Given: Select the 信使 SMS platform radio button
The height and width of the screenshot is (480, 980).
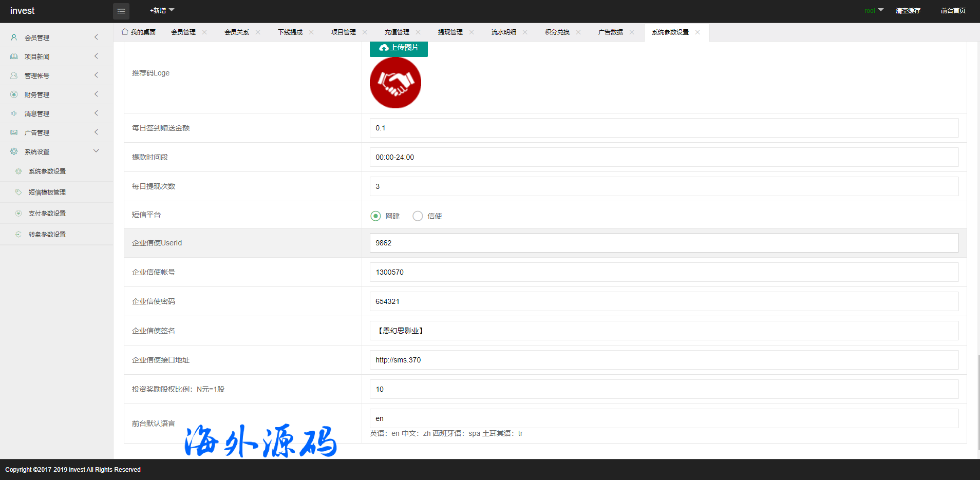Looking at the screenshot, I should [x=418, y=216].
